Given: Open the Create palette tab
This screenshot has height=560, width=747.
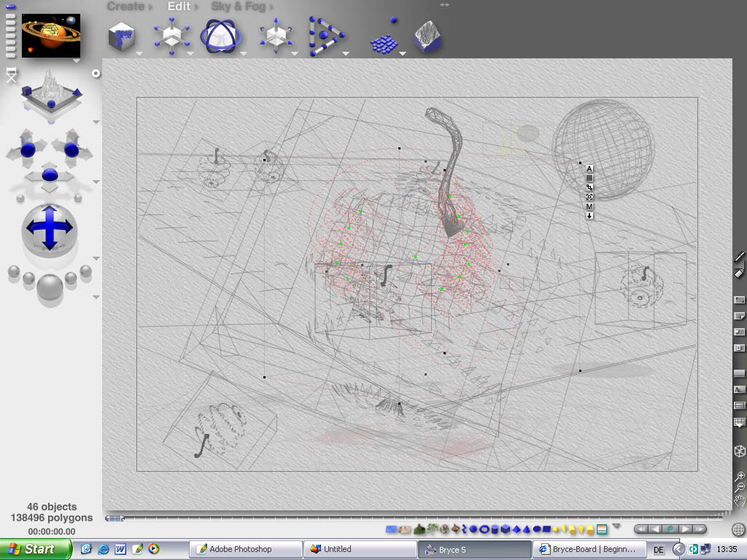Looking at the screenshot, I should (x=125, y=7).
